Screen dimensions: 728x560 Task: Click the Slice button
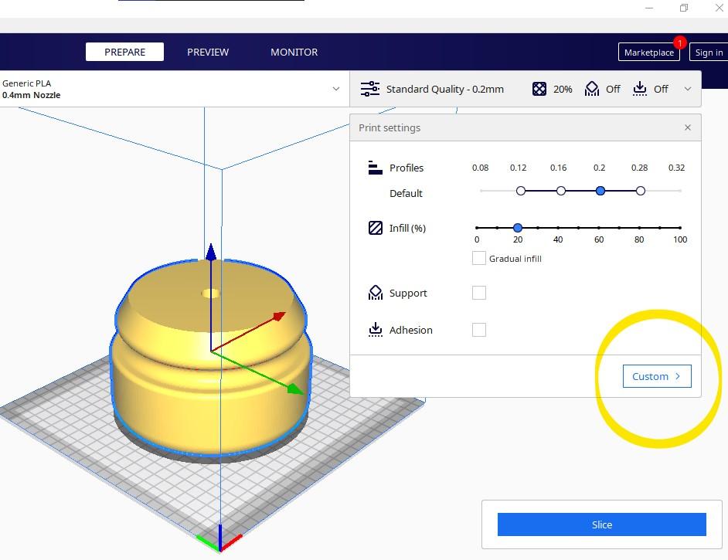(x=602, y=524)
